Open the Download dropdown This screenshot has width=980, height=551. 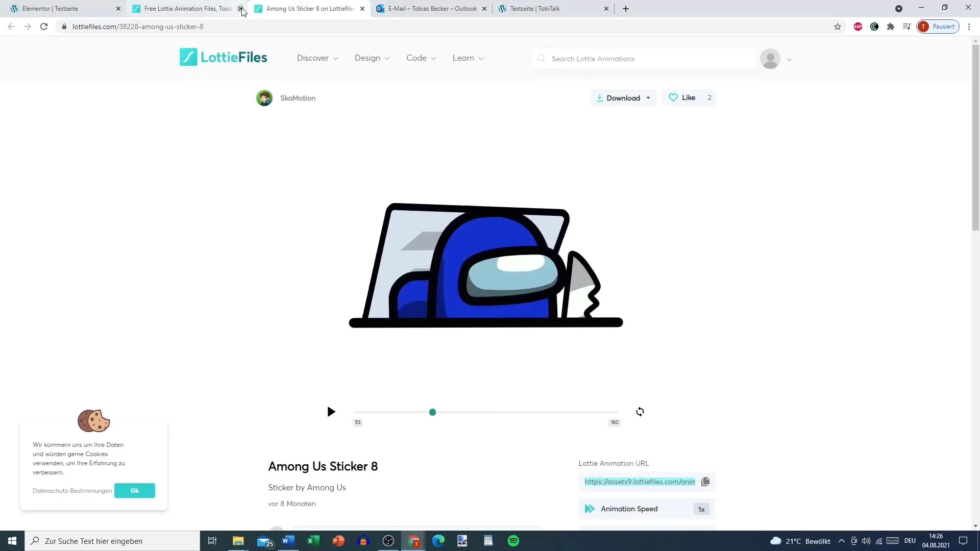click(x=623, y=98)
